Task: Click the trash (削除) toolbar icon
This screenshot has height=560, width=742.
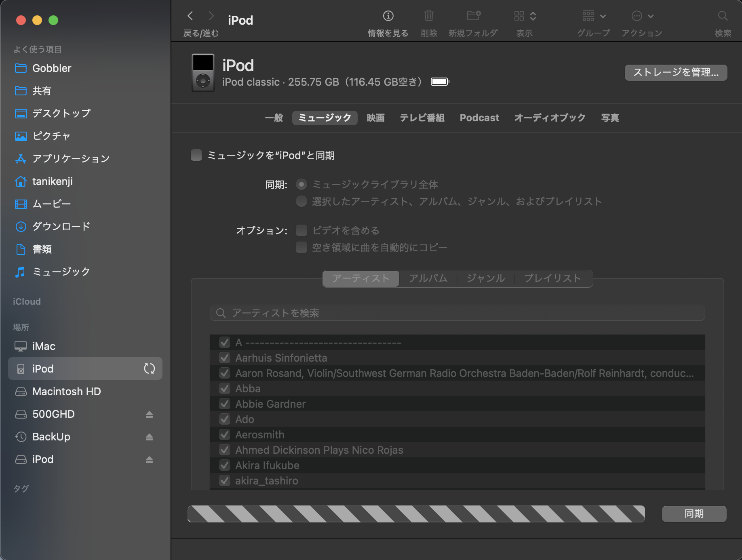Action: (x=429, y=16)
